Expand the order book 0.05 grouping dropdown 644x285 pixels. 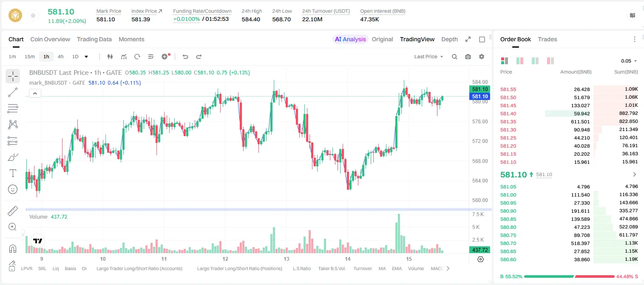pos(629,61)
